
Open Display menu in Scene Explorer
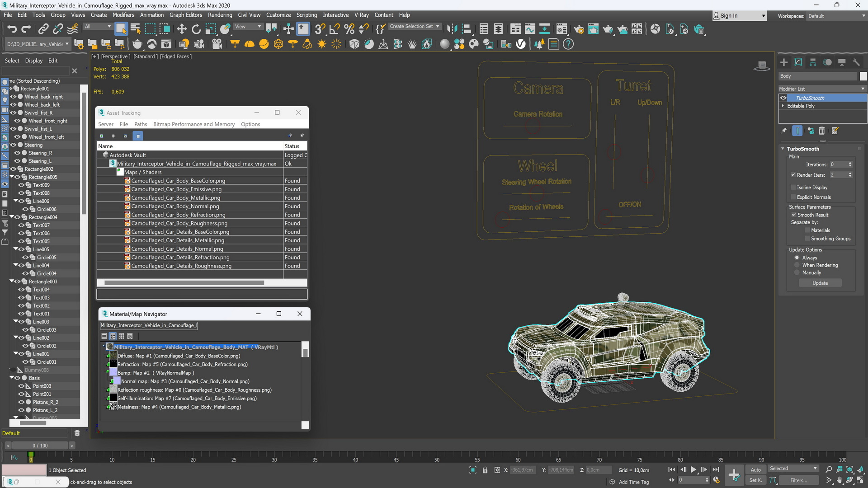tap(33, 61)
